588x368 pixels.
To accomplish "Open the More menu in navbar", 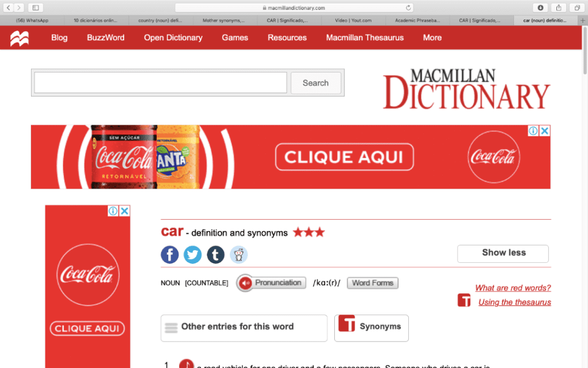I will [432, 38].
